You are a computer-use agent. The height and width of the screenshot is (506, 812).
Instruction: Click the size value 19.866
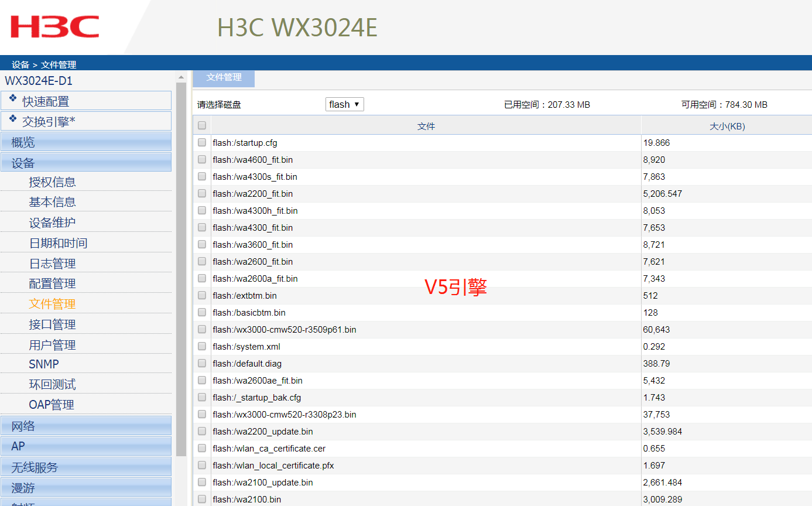[x=656, y=143]
